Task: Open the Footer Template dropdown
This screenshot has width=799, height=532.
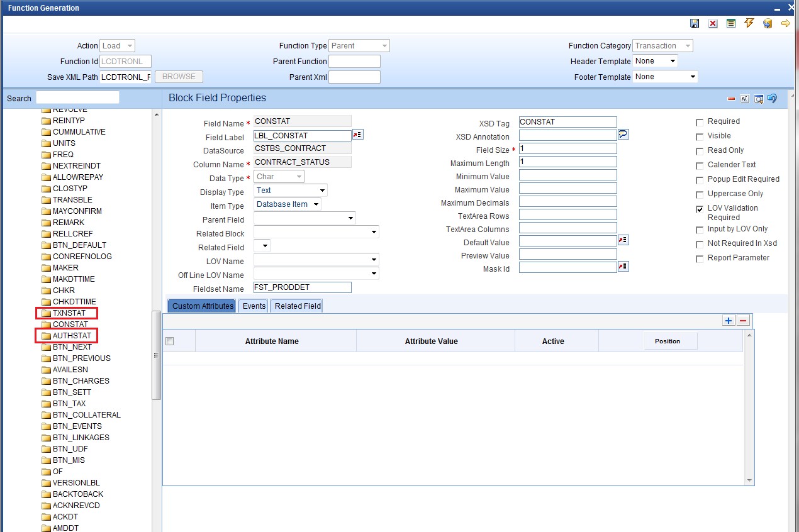Action: tap(666, 77)
